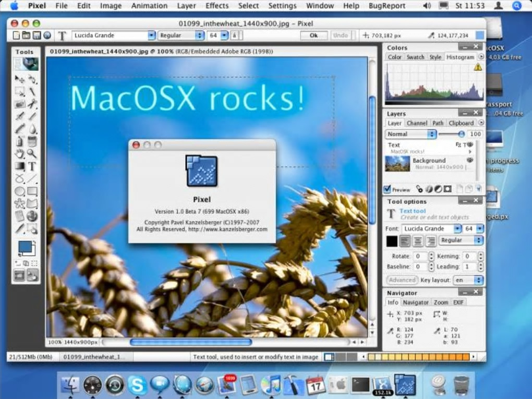Toggle visibility of the Text layer
This screenshot has height=399, width=532.
469,145
